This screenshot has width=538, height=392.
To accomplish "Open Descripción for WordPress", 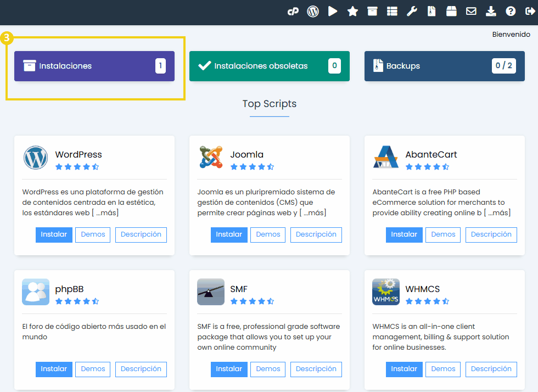I will click(141, 235).
